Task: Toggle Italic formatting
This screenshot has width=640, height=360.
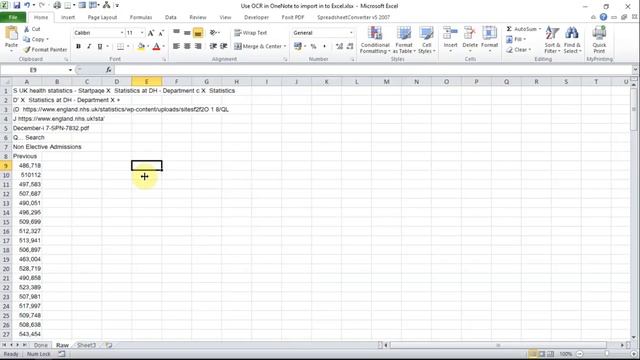Action: (x=89, y=47)
